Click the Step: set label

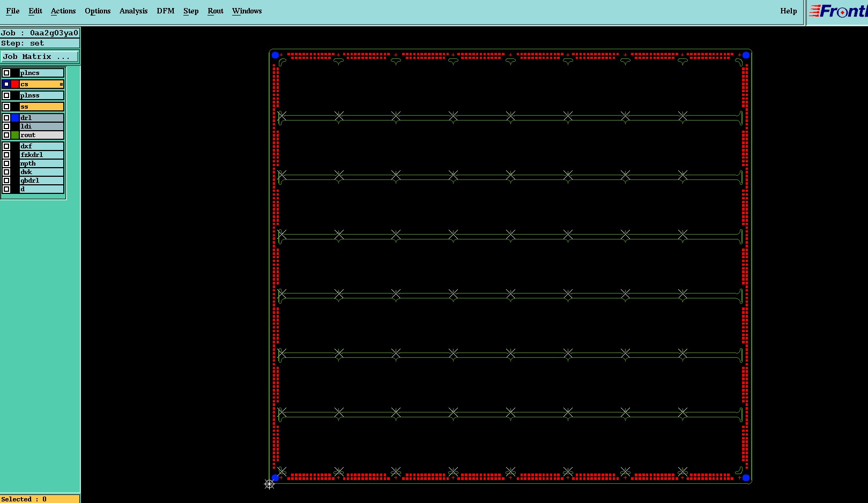point(40,43)
